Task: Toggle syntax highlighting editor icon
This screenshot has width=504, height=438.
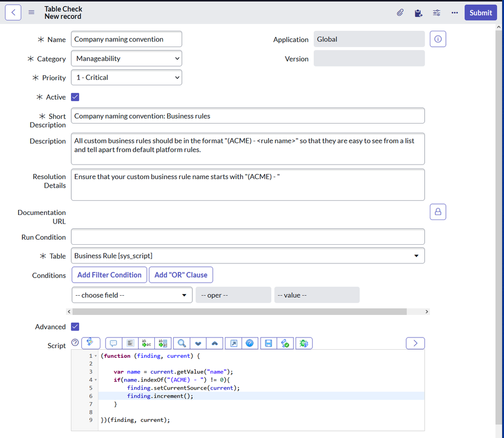Action: pos(91,343)
